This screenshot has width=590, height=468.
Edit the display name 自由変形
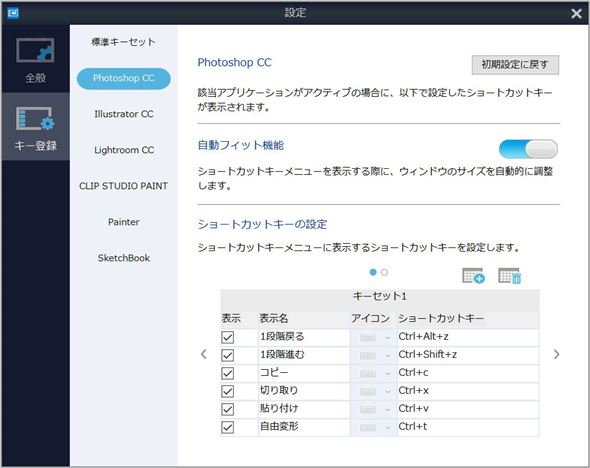(x=304, y=427)
